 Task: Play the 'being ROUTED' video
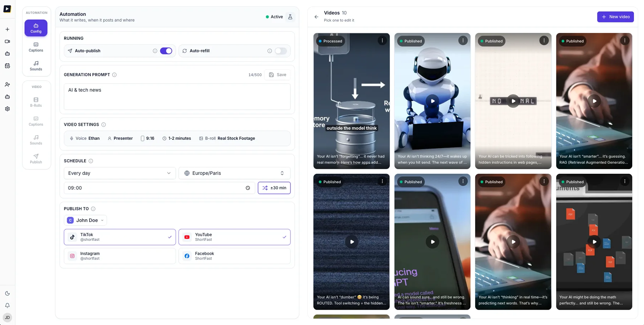352,242
